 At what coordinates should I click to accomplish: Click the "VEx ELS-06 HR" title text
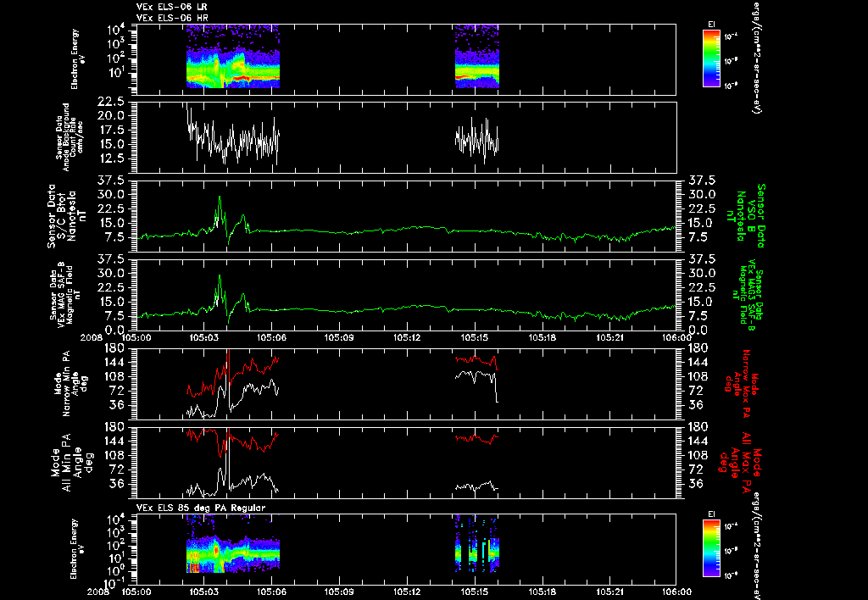click(171, 18)
